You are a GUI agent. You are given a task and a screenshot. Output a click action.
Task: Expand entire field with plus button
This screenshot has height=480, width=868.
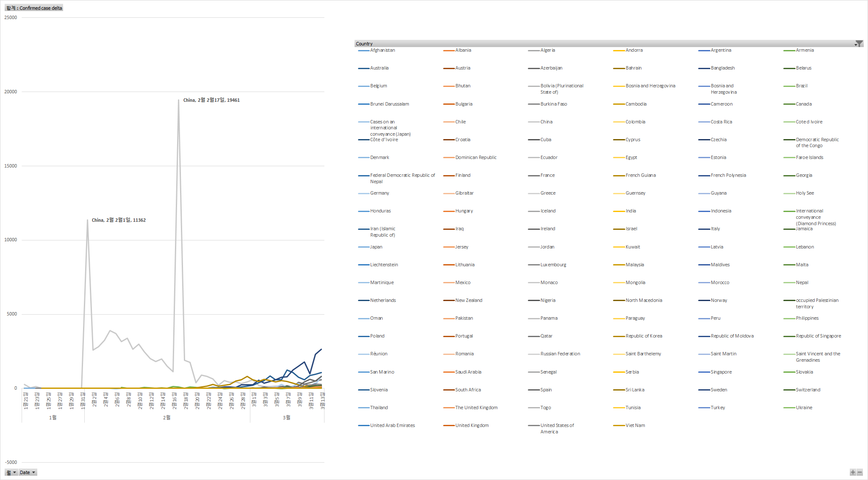pos(853,472)
